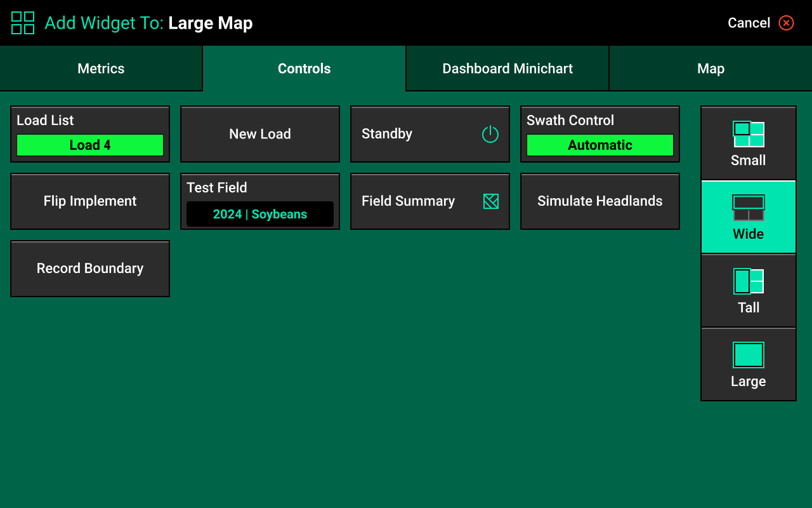Open the Dashboard Minichart tab
Image resolution: width=812 pixels, height=508 pixels.
[507, 69]
